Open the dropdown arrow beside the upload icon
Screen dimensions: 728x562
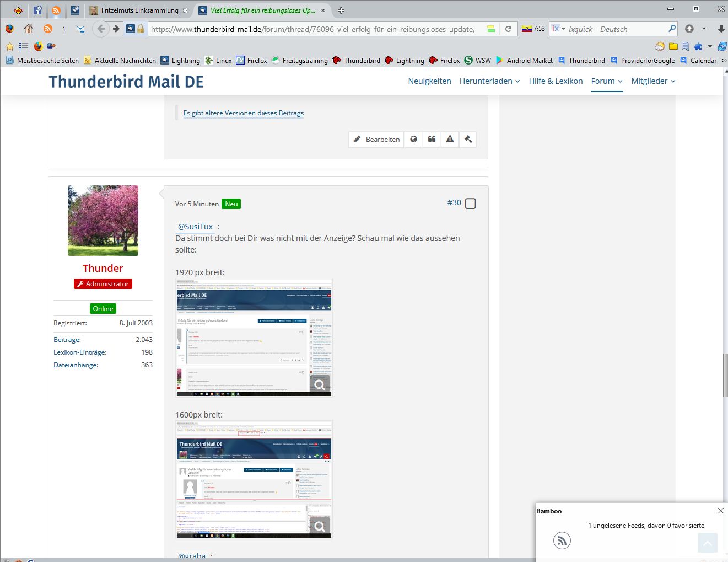click(x=704, y=29)
